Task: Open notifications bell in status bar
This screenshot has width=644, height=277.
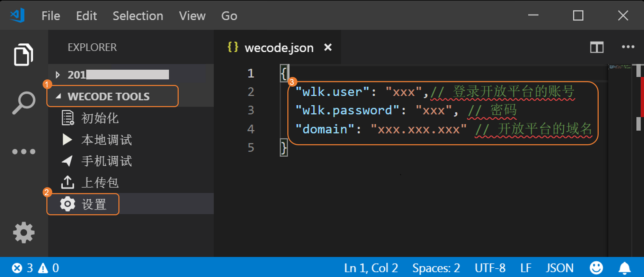Action: click(x=625, y=268)
